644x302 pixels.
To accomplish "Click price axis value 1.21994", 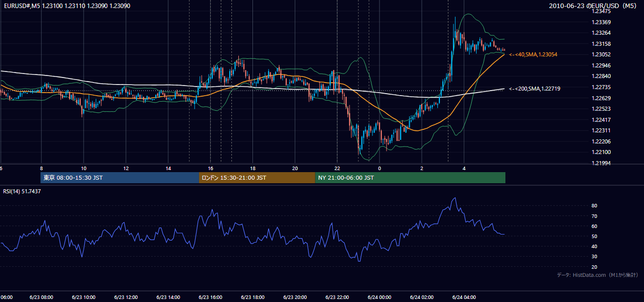I will click(601, 163).
